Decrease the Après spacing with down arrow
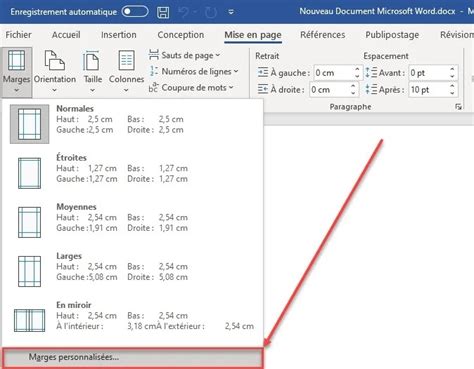Screen dimensions: 474x369 (452, 93)
